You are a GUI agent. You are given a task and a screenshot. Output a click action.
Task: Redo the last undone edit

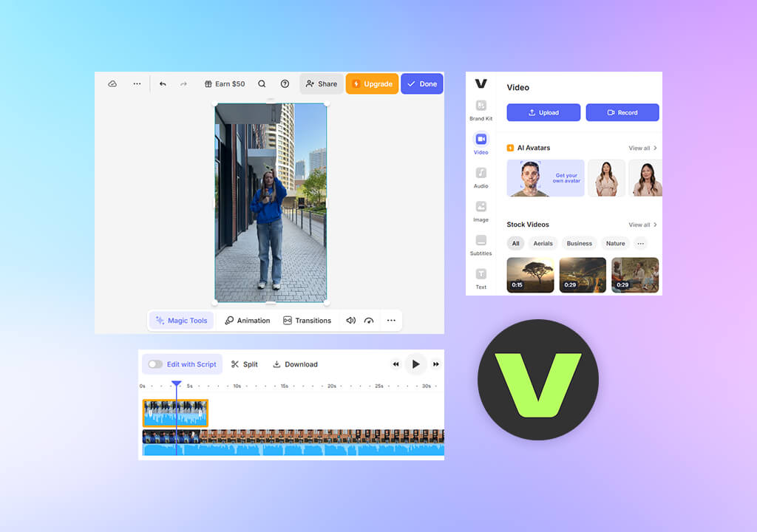pyautogui.click(x=183, y=84)
